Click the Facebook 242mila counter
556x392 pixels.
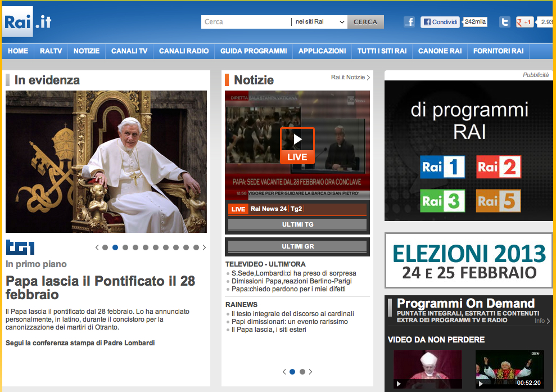tap(475, 21)
